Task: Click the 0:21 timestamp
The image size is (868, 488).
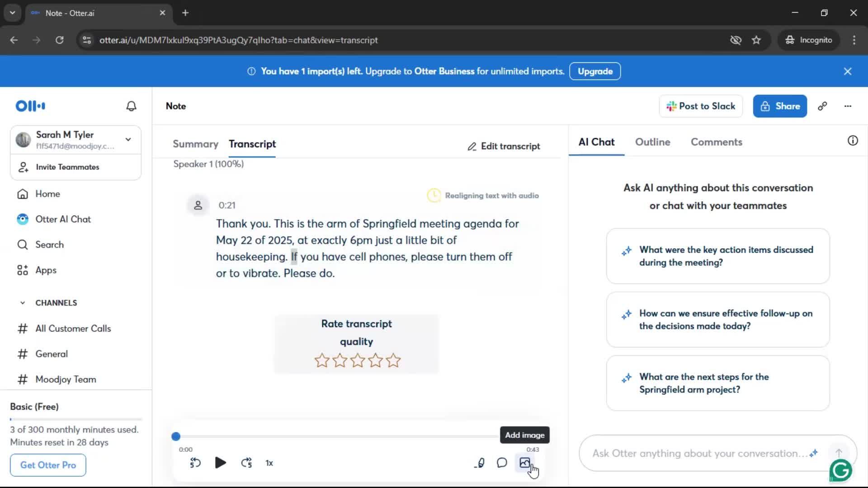Action: [x=227, y=206]
